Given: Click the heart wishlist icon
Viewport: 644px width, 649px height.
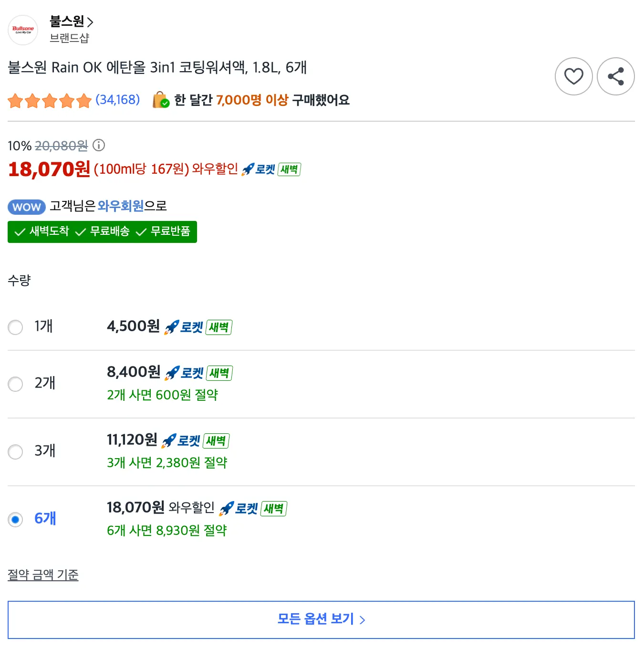Looking at the screenshot, I should click(573, 76).
